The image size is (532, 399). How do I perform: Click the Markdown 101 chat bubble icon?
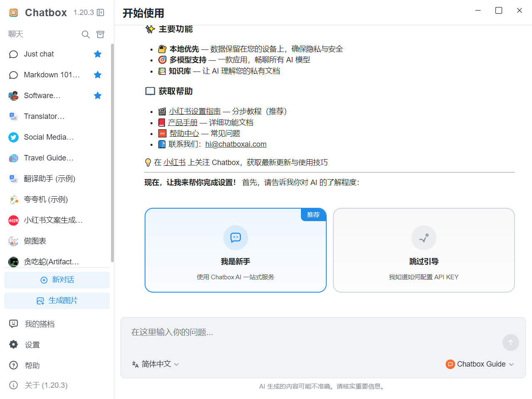[x=13, y=75]
